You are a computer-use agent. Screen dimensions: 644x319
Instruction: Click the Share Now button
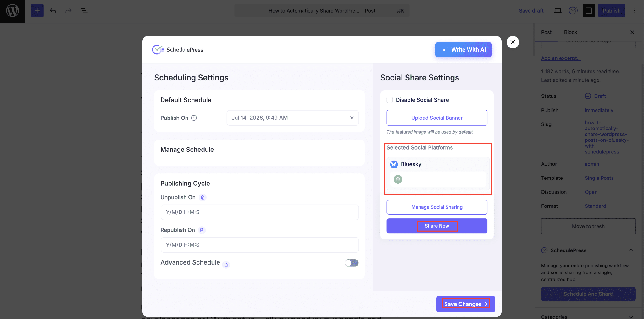click(x=437, y=226)
